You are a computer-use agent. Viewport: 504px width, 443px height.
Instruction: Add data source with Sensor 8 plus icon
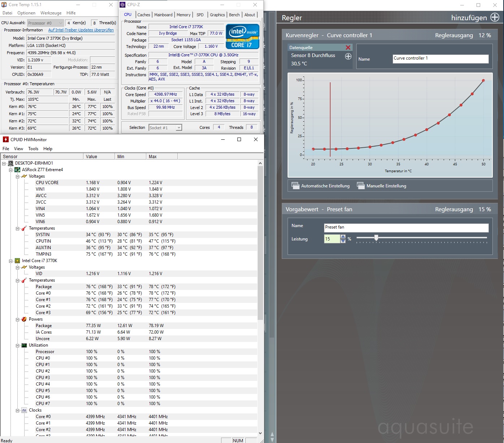click(348, 56)
